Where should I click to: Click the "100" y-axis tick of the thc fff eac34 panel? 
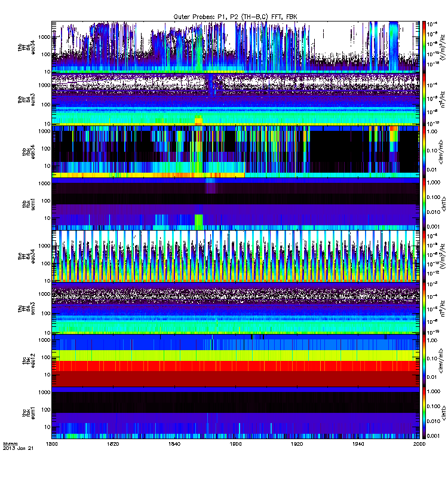coord(46,263)
